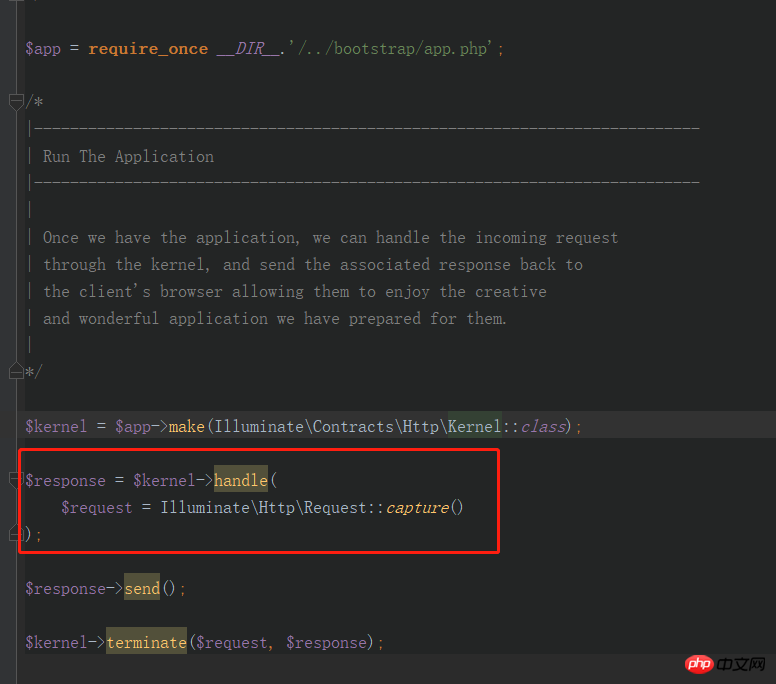776x684 pixels.
Task: Click the $request argument in terminate
Action: 232,642
